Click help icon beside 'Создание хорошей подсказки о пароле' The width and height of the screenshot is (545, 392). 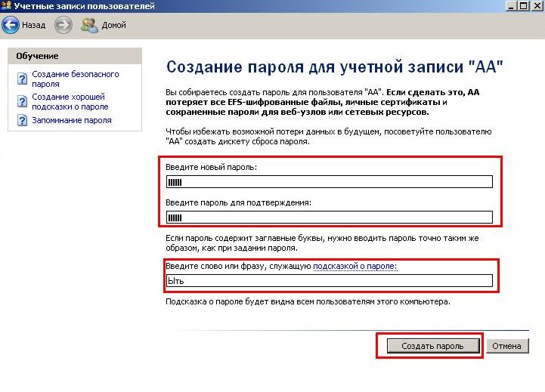(x=22, y=101)
